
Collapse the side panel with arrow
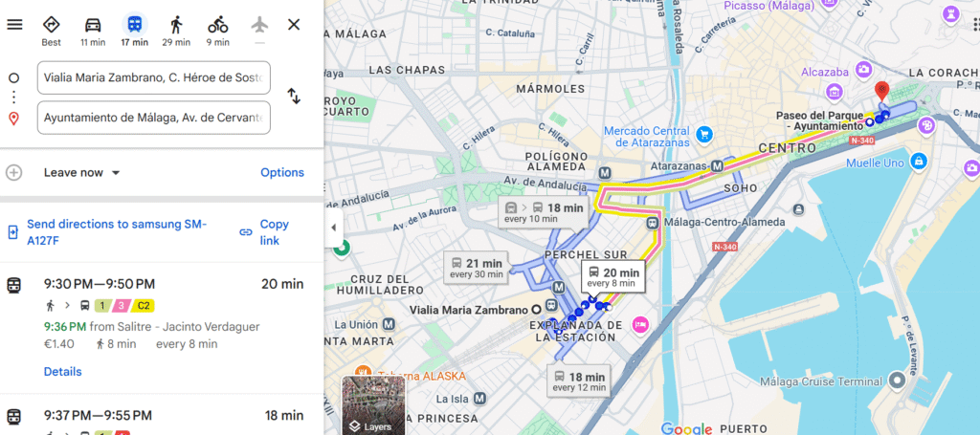[x=333, y=228]
